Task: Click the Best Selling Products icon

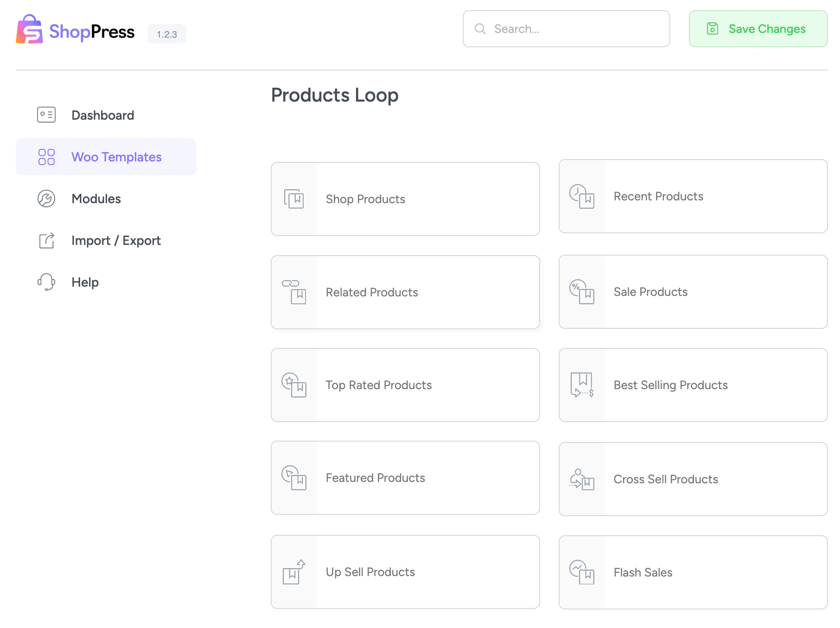Action: pos(582,385)
